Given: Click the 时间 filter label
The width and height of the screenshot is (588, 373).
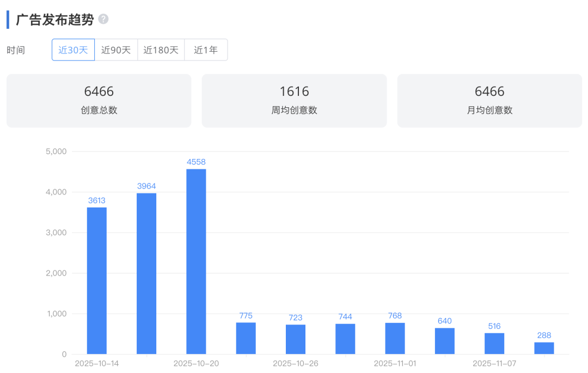Looking at the screenshot, I should (17, 50).
